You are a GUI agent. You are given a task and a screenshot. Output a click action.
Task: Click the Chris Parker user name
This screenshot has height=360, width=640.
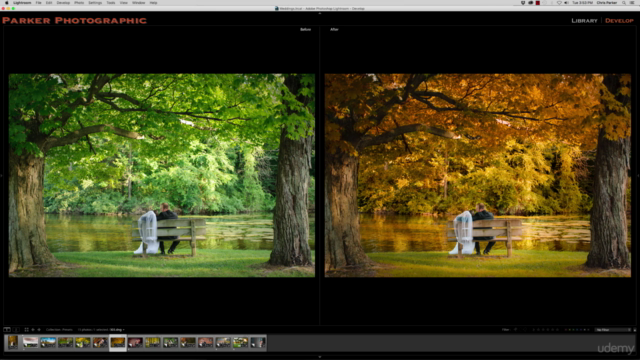(x=607, y=2)
